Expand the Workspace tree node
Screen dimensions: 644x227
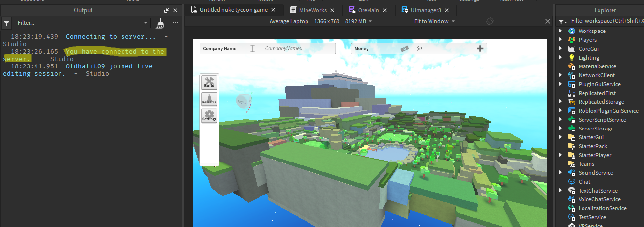coord(560,31)
